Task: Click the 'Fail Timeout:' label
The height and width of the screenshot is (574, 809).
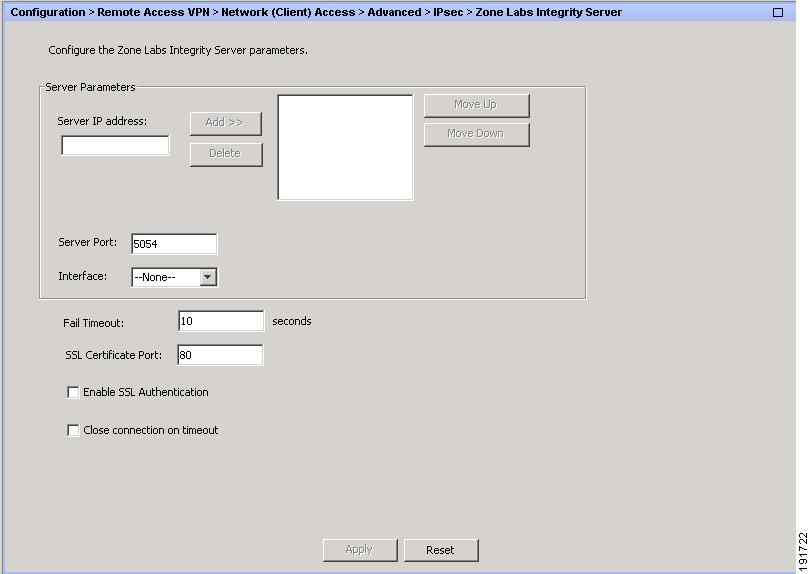Action: pyautogui.click(x=93, y=323)
